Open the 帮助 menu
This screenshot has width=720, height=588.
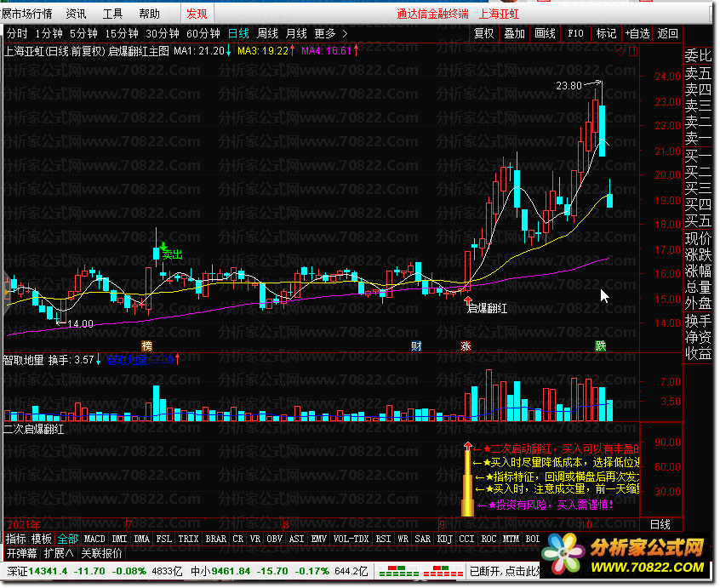click(x=149, y=14)
